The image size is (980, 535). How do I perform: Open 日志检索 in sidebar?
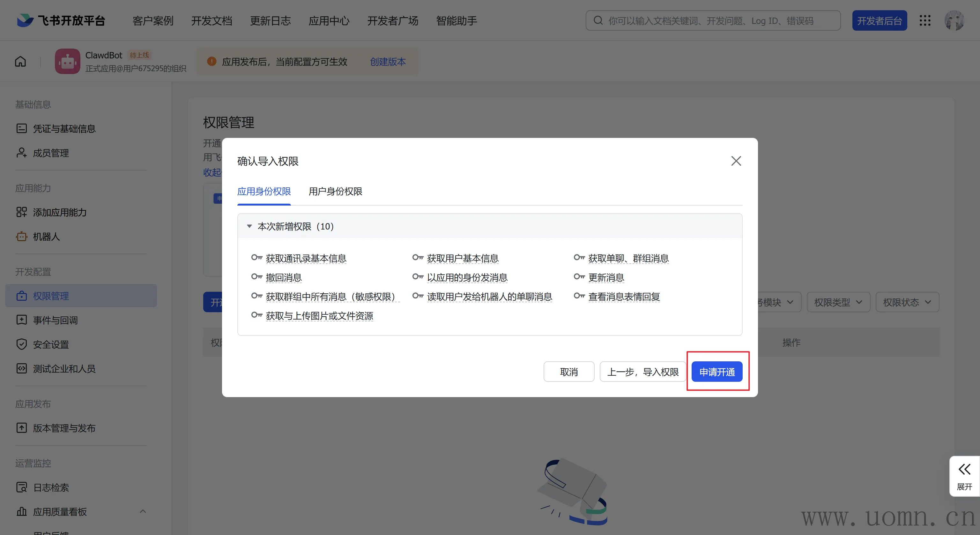coord(51,487)
